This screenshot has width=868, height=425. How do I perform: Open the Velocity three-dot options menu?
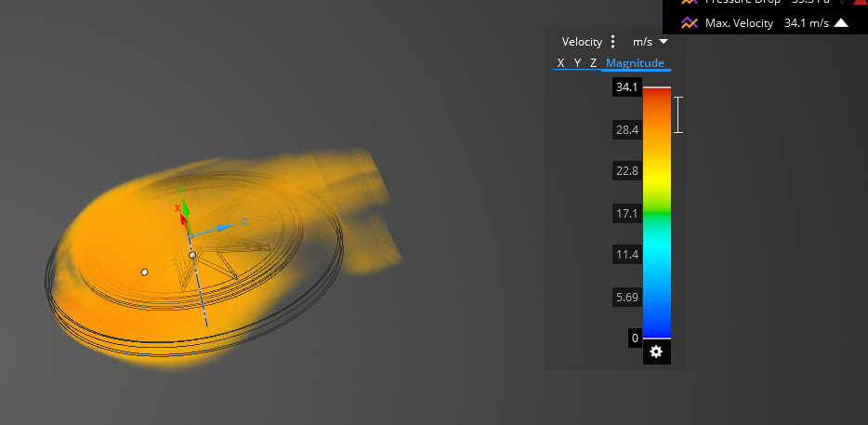(612, 42)
